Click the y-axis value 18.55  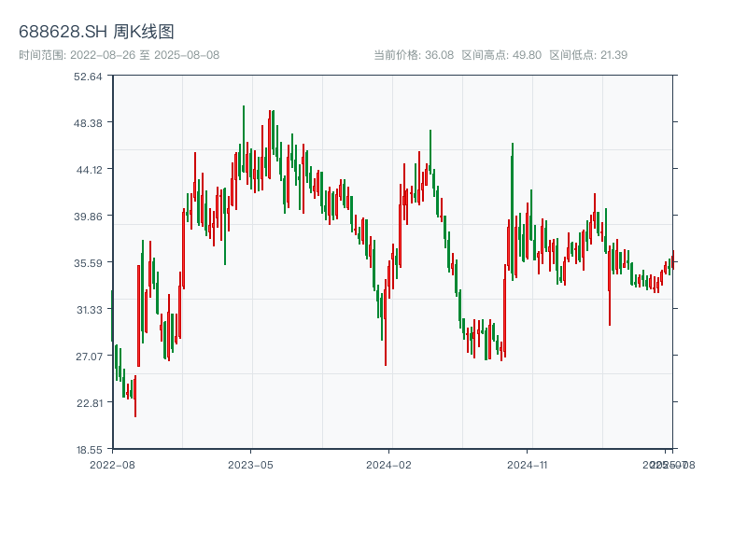pyautogui.click(x=89, y=450)
